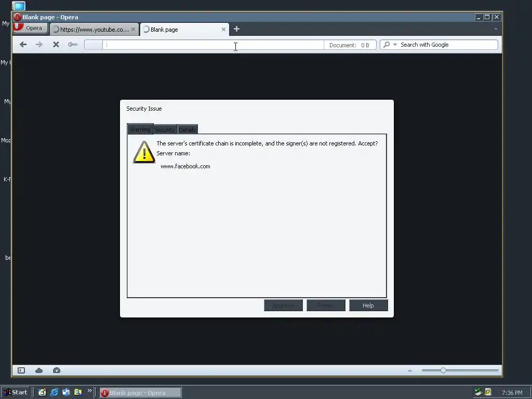
Task: Open Help in the Security Issue dialog
Action: [368, 305]
